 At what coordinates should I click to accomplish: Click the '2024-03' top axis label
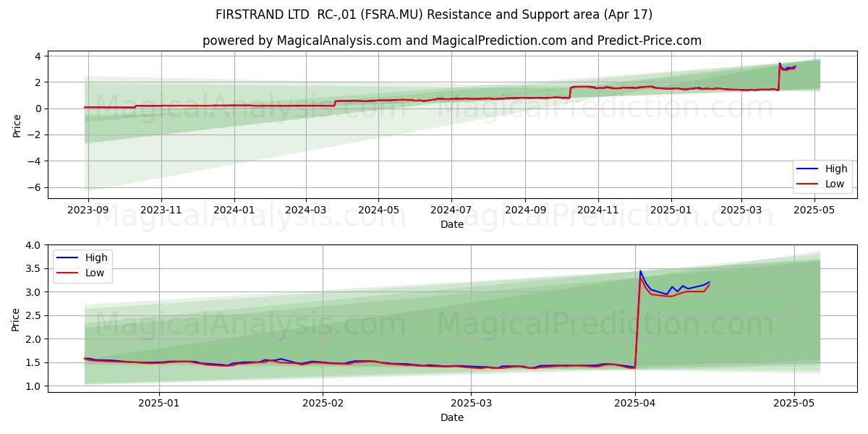[x=306, y=210]
